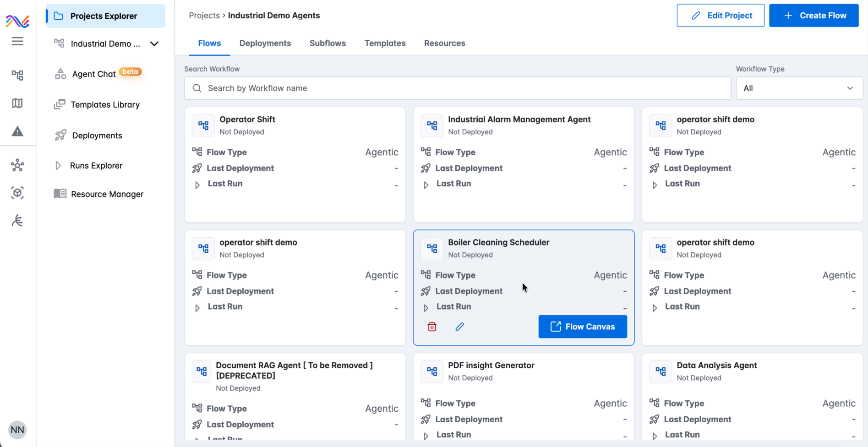Viewport: 868px width, 447px height.
Task: Click the hamburger menu icon in left rail
Action: coord(17,41)
